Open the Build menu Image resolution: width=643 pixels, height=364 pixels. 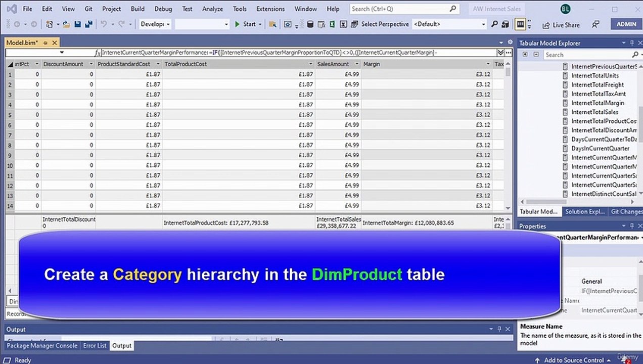pyautogui.click(x=137, y=9)
